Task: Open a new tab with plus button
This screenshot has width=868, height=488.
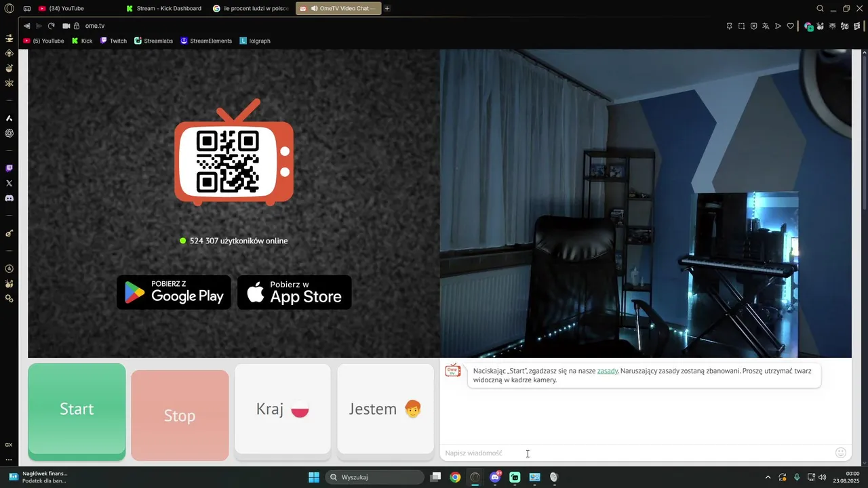Action: (x=387, y=9)
